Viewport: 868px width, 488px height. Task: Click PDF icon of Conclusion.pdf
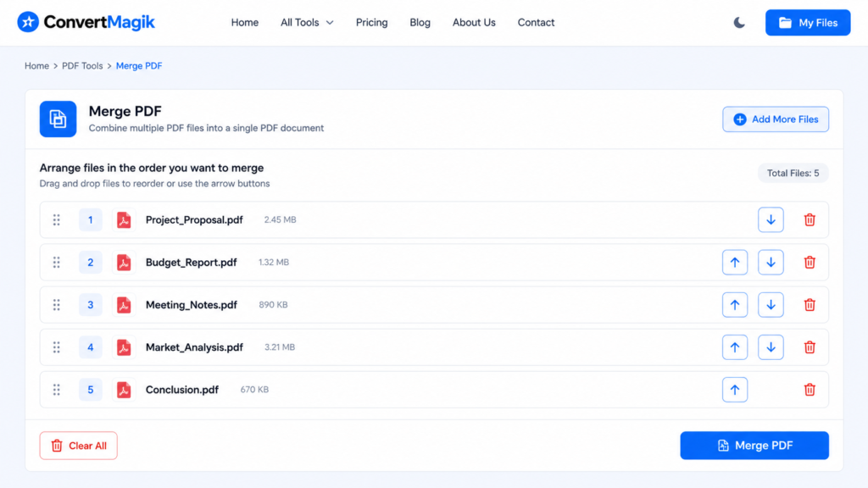click(x=124, y=390)
